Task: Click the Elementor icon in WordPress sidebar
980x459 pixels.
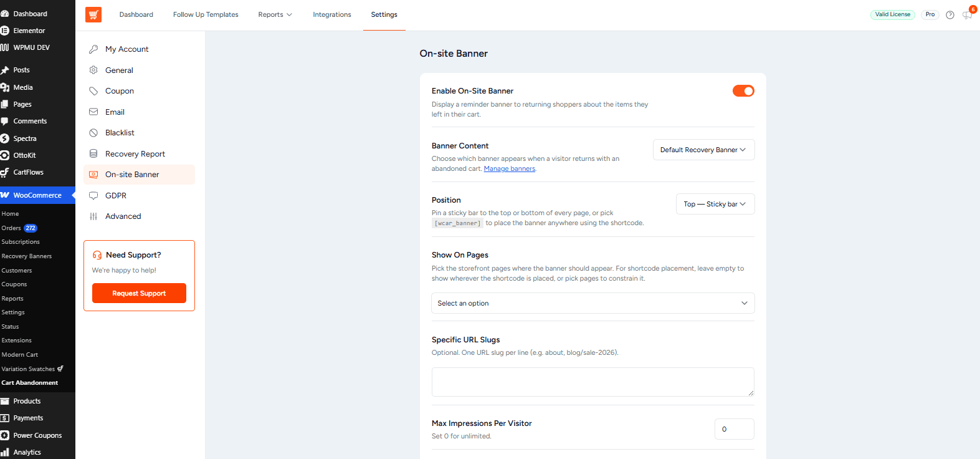Action: (5, 31)
